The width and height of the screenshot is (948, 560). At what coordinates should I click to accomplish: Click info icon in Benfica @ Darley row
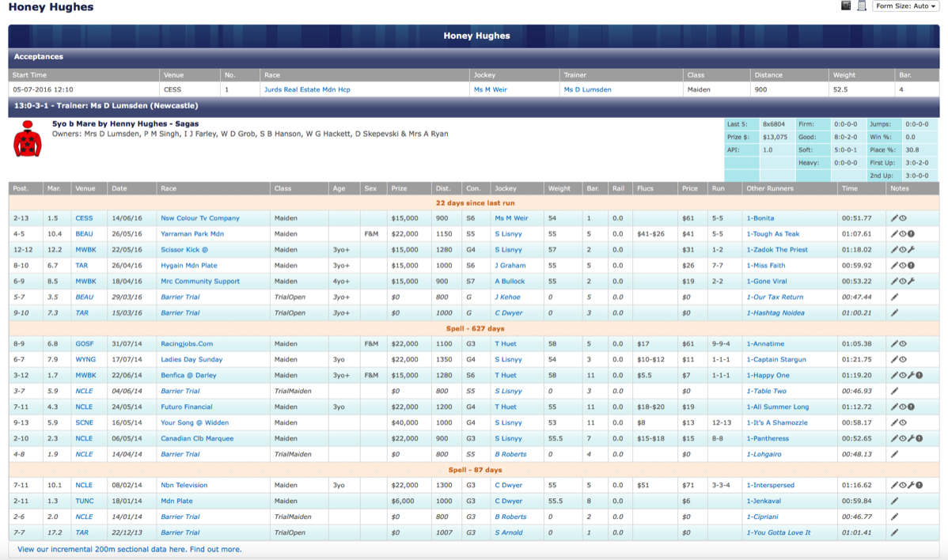coord(920,376)
